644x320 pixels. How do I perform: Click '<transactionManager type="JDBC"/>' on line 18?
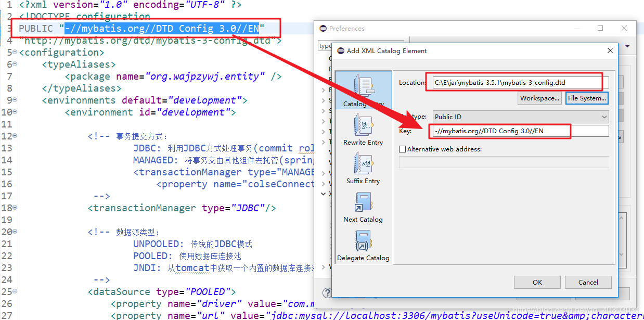pos(182,208)
